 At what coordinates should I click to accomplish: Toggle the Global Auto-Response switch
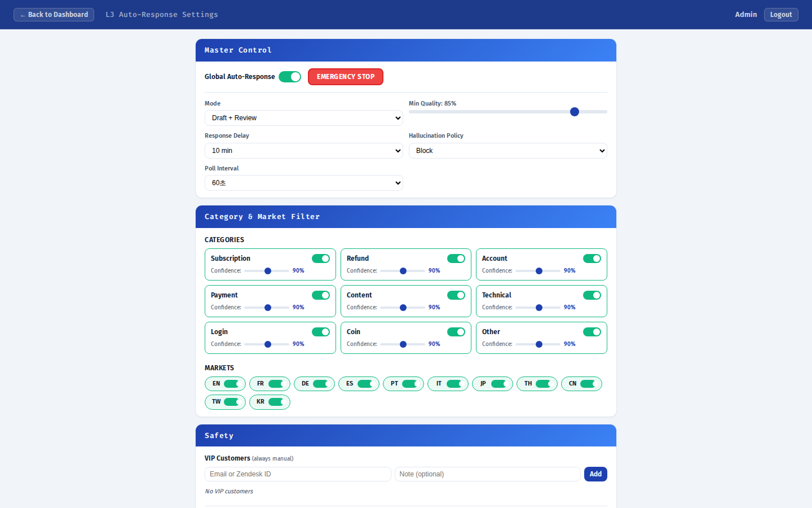tap(290, 77)
